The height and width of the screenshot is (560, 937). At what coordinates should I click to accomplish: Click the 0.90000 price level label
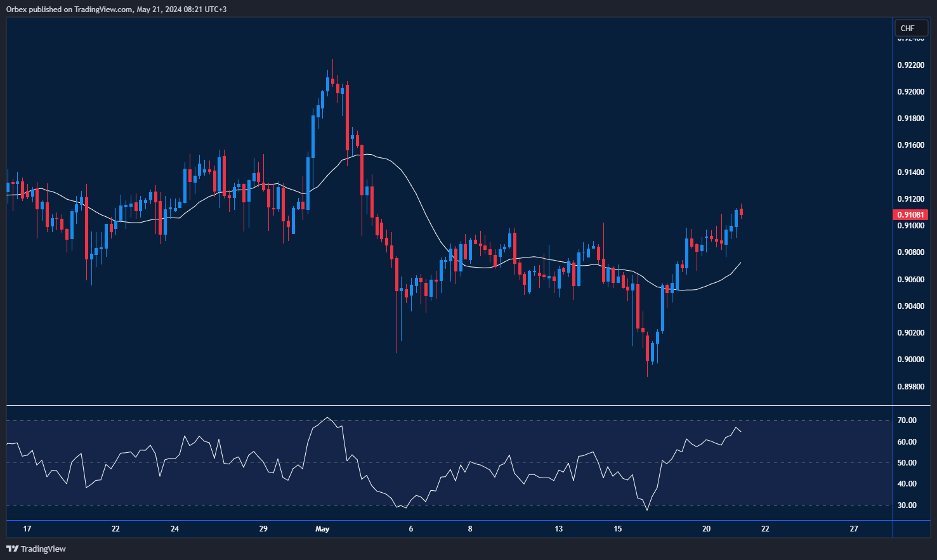click(x=910, y=360)
